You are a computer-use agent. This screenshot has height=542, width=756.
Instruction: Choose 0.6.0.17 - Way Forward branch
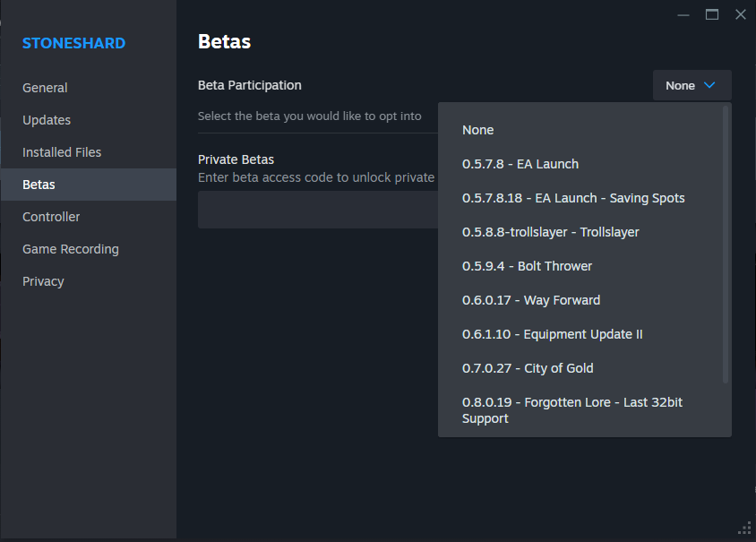[x=580, y=300]
